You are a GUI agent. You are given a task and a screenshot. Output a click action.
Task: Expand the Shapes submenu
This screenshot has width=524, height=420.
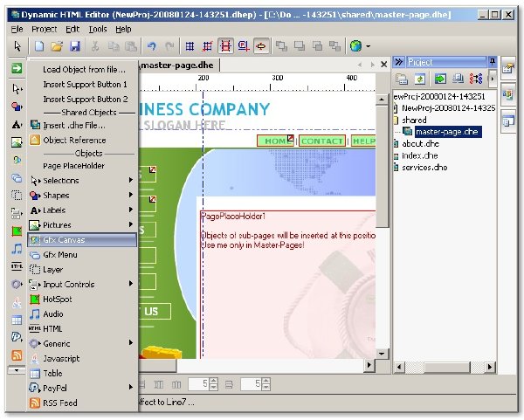pos(82,195)
